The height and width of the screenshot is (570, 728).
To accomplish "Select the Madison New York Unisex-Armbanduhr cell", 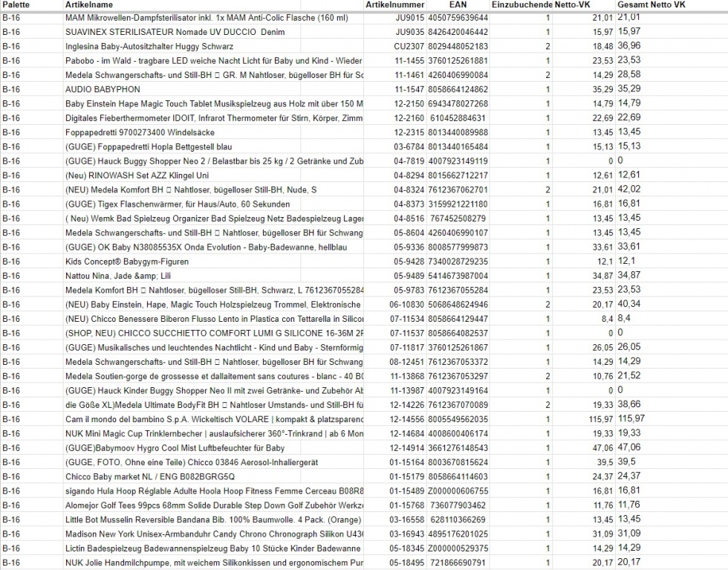I will 214,534.
